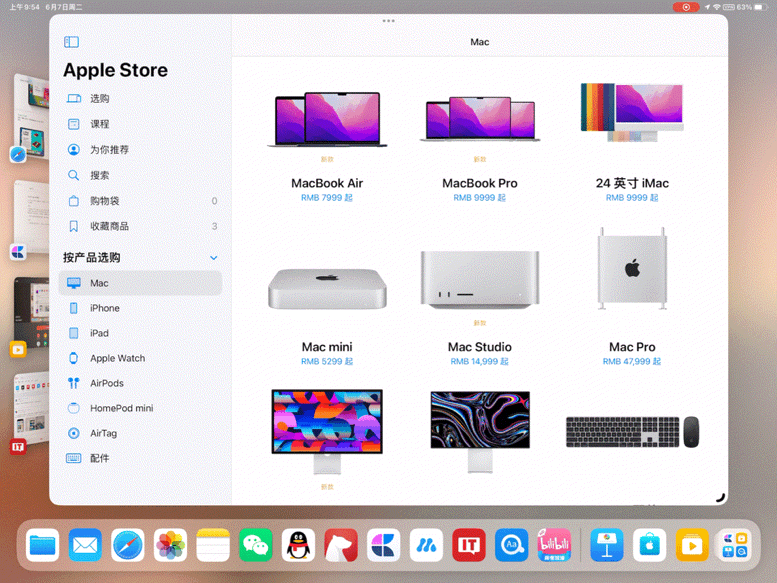Select Mac in product list
The height and width of the screenshot is (583, 777).
[140, 283]
